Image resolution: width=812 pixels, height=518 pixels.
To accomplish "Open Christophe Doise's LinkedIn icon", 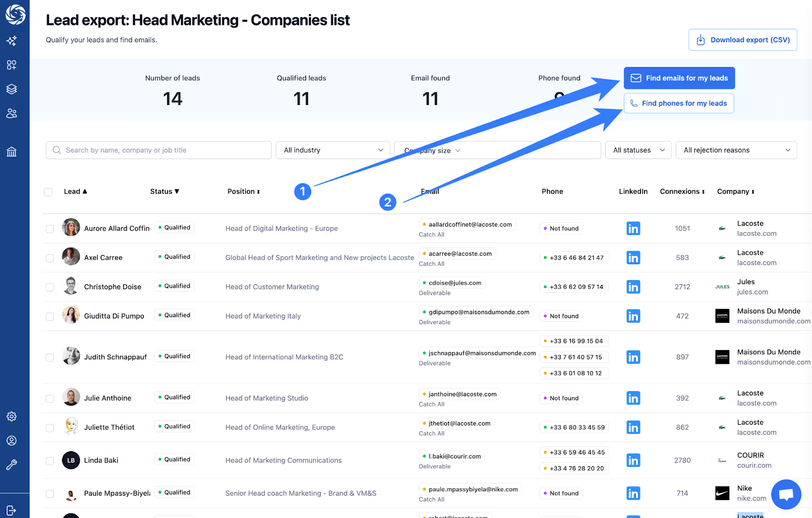I will coord(633,287).
